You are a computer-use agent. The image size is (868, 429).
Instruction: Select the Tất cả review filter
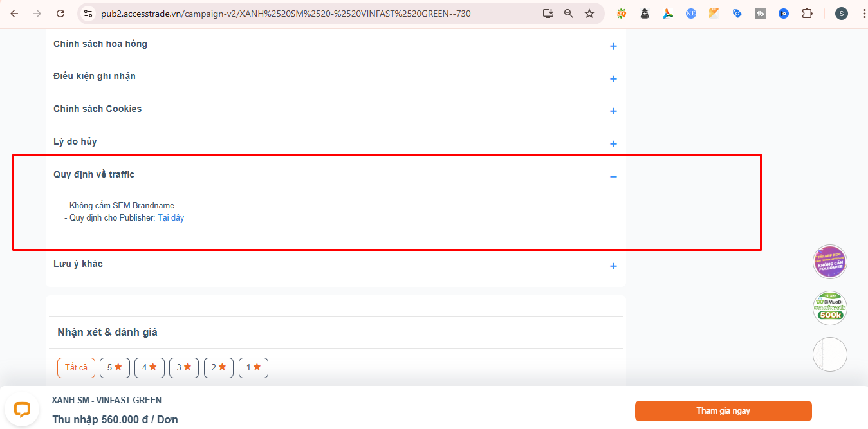[77, 368]
